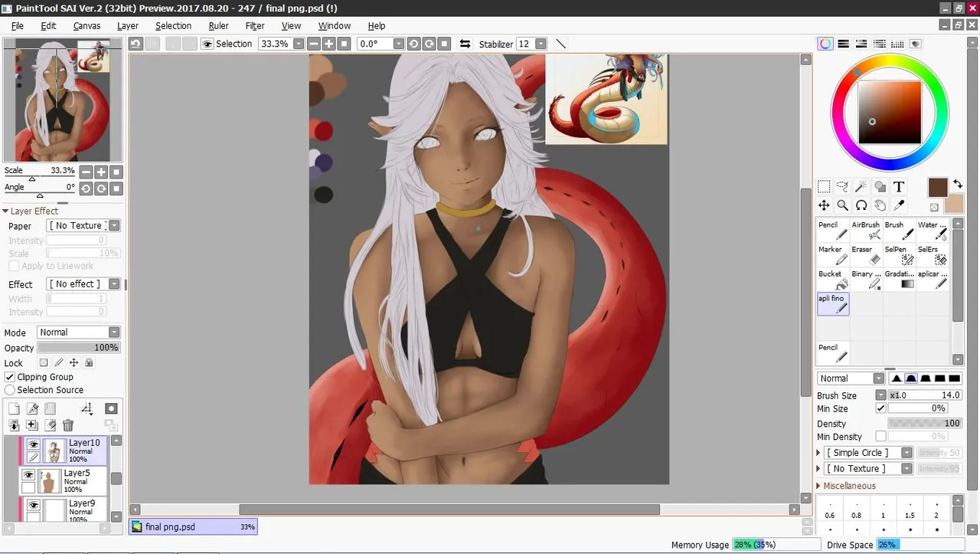
Task: Select the Magic Wand tool
Action: (861, 186)
